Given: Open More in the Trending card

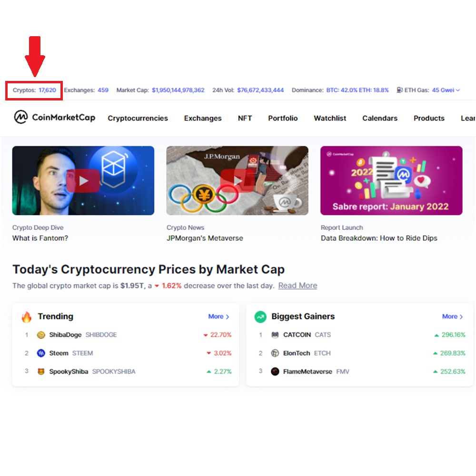Looking at the screenshot, I should coord(218,317).
